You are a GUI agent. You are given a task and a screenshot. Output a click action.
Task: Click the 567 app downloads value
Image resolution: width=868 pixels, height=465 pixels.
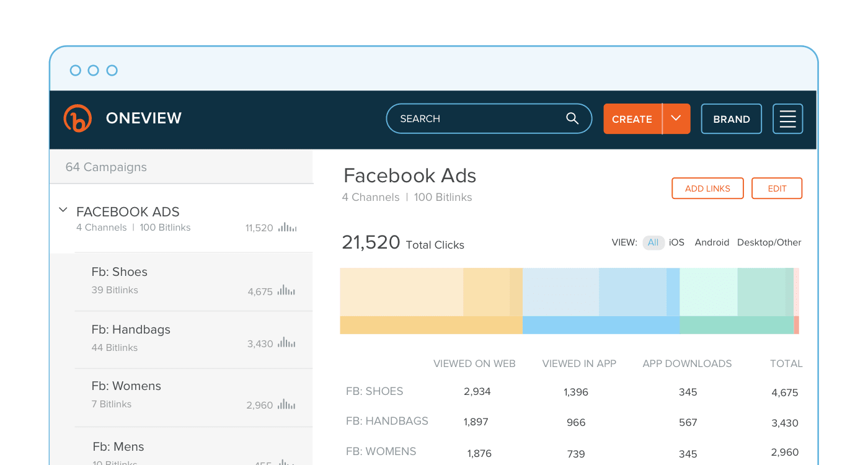click(x=688, y=422)
